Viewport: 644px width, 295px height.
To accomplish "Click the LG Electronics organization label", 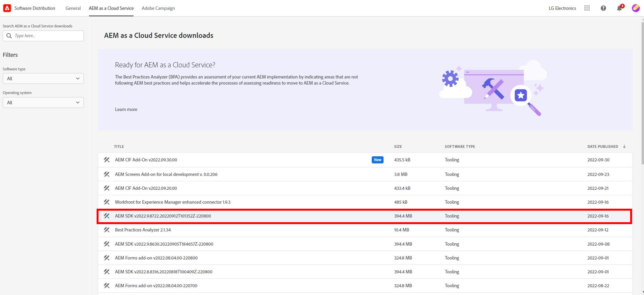I will [562, 8].
